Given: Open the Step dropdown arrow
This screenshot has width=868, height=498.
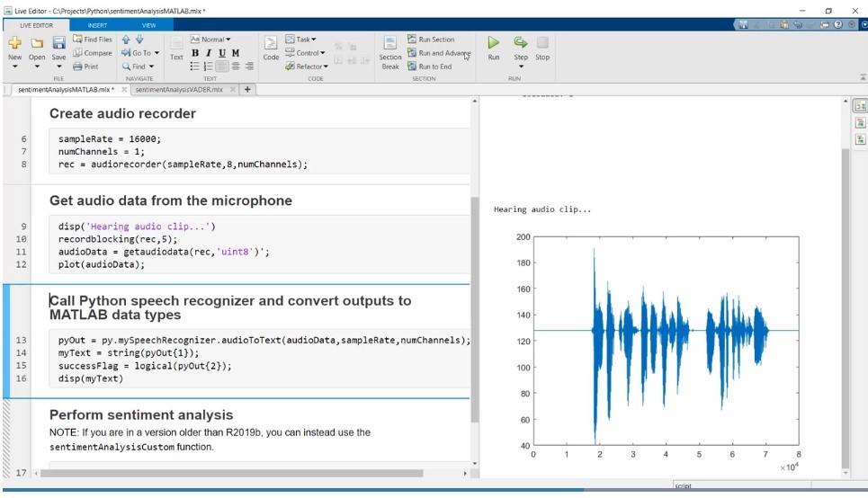Looking at the screenshot, I should click(521, 67).
